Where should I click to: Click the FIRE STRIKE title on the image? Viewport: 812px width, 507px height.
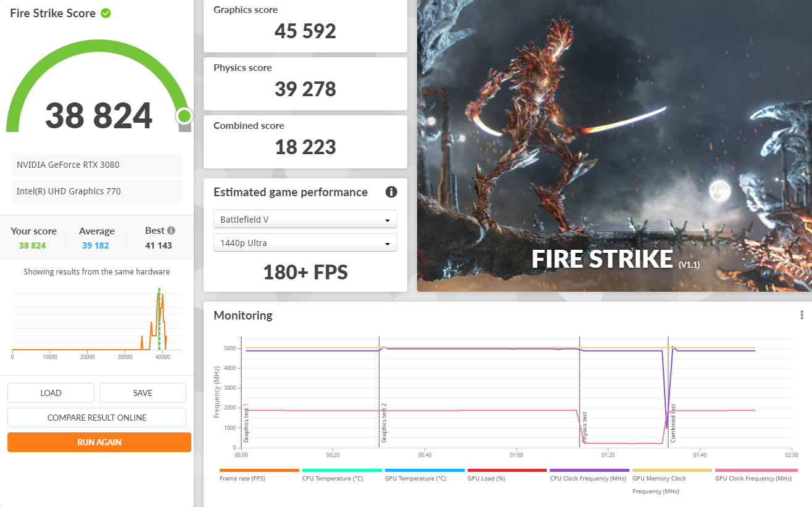click(602, 259)
